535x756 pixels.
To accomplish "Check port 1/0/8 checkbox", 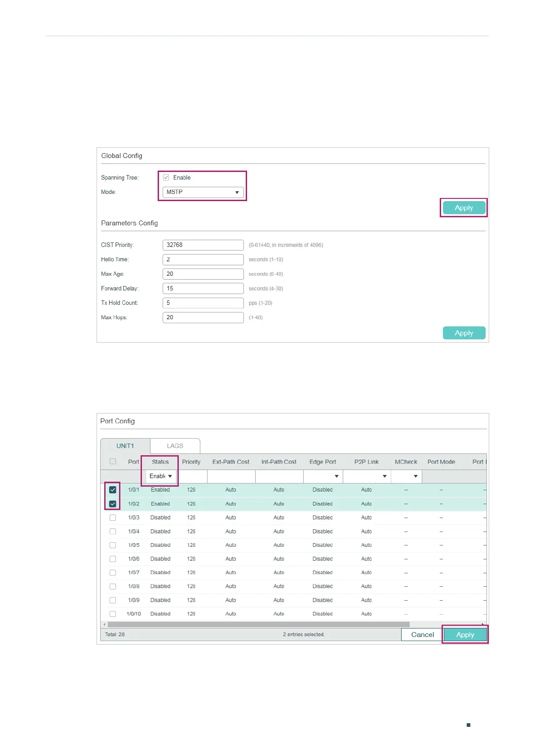I will click(113, 586).
